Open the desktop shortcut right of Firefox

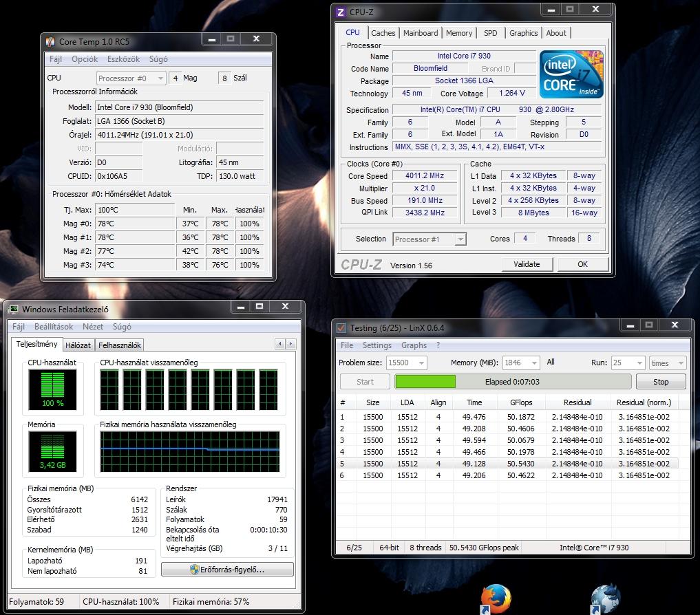pos(605,599)
